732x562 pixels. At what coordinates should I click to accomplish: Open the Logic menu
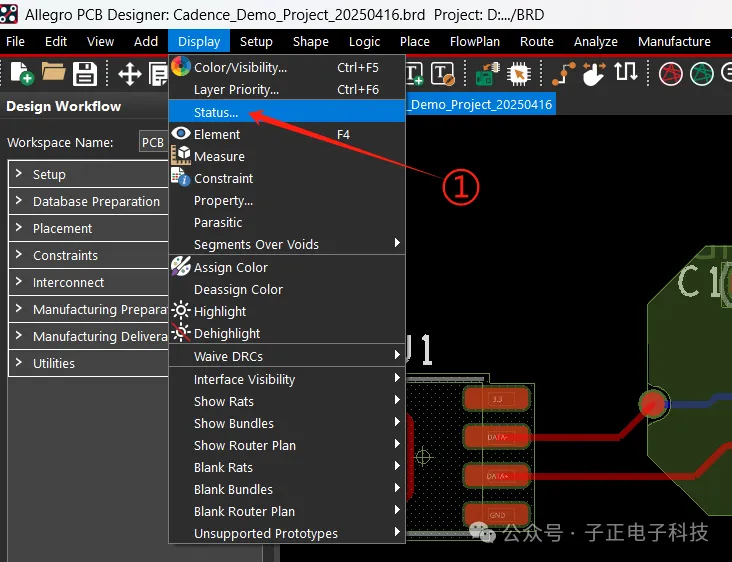click(x=365, y=42)
